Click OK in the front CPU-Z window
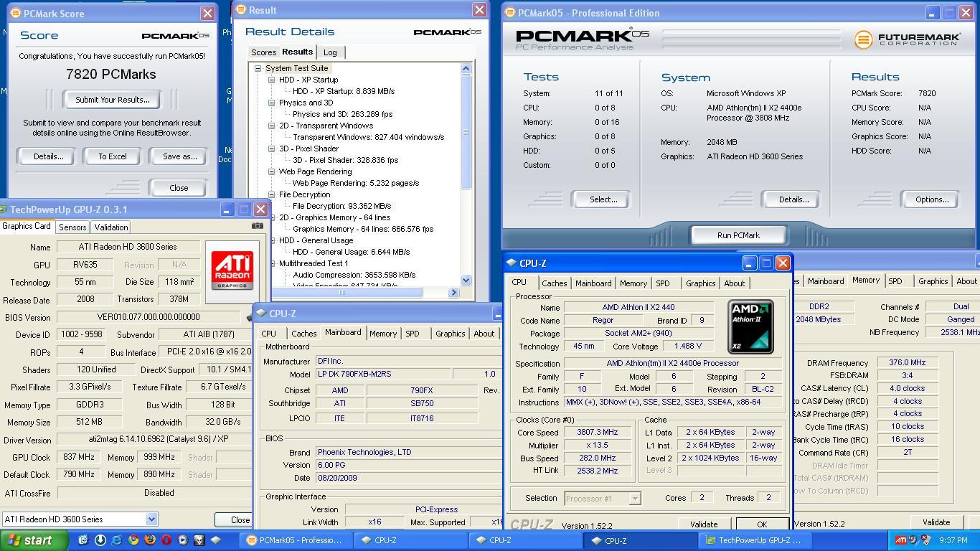980x551 pixels. (762, 524)
